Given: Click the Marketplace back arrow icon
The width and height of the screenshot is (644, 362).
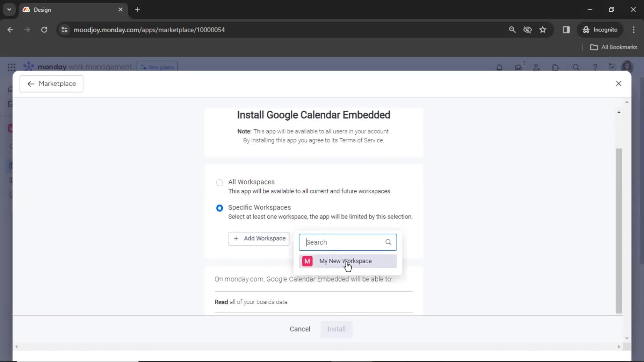Looking at the screenshot, I should [31, 83].
